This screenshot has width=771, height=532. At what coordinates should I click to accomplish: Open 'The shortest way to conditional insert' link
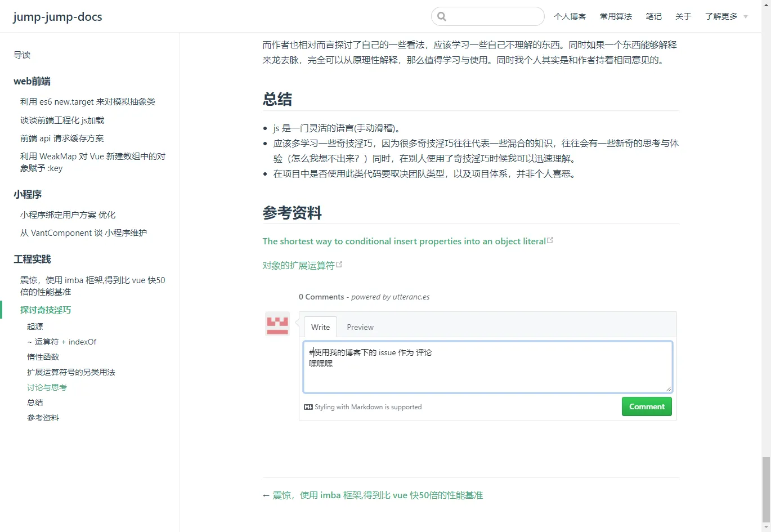tap(404, 241)
